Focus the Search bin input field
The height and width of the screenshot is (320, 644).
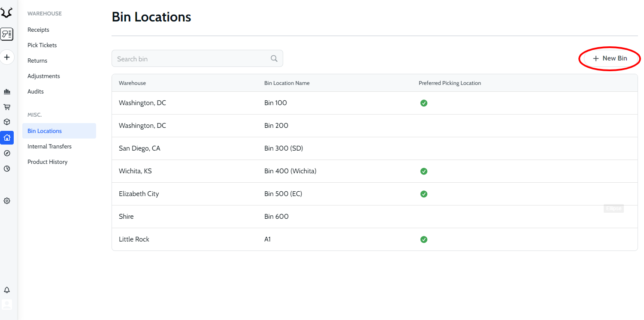(x=191, y=59)
